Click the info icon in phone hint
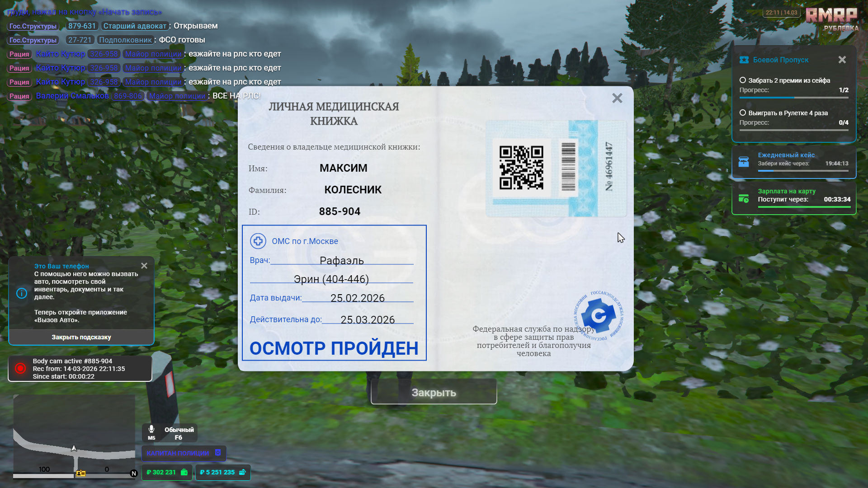This screenshot has width=868, height=488. click(x=22, y=293)
